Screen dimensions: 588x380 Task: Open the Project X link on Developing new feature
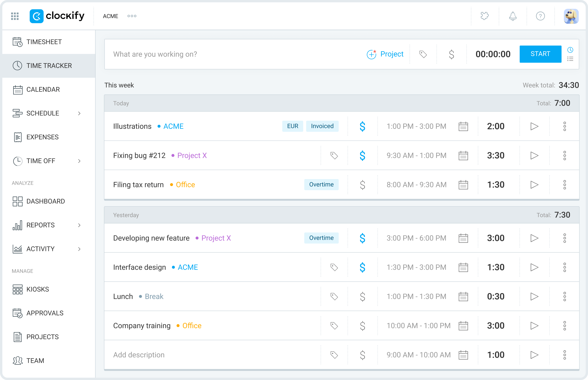[x=216, y=238]
